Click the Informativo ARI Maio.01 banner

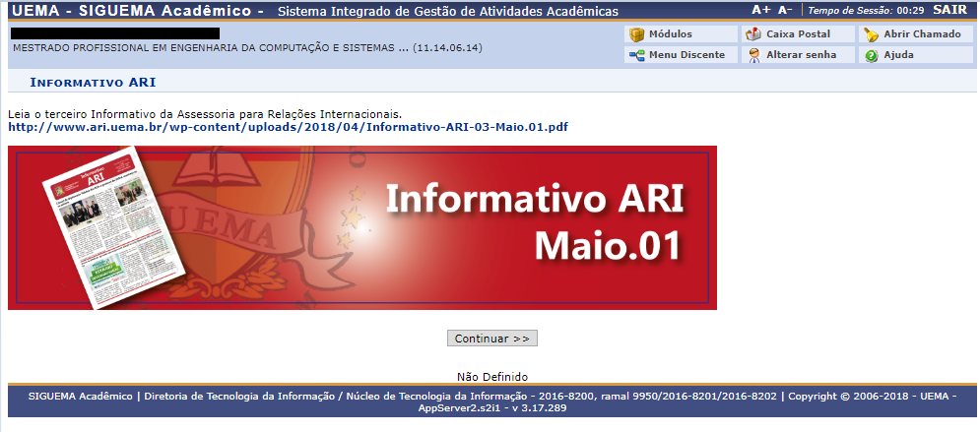(361, 228)
